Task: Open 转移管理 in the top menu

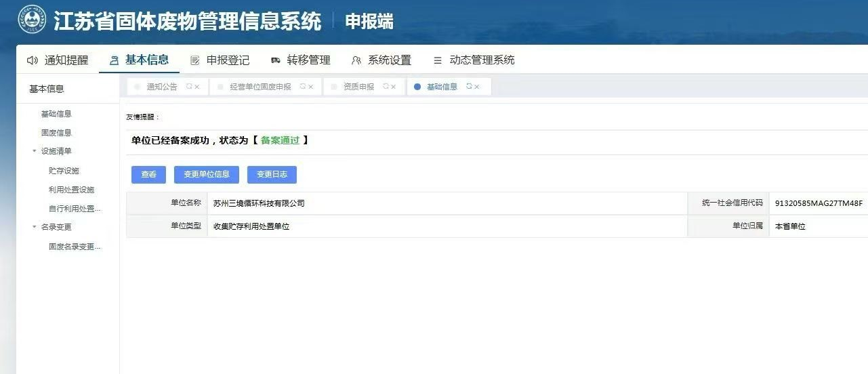Action: point(309,60)
